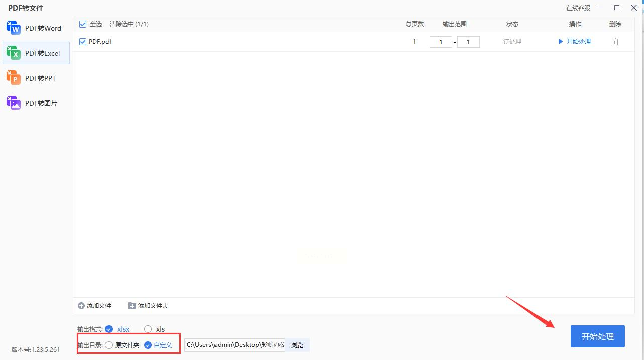Uncheck the PDF.pdf file checkbox

(x=83, y=42)
